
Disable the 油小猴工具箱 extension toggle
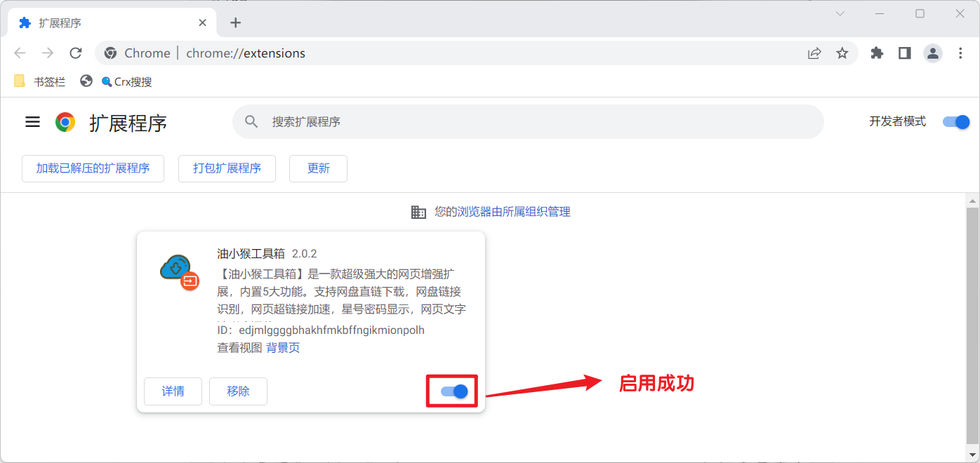tap(454, 391)
